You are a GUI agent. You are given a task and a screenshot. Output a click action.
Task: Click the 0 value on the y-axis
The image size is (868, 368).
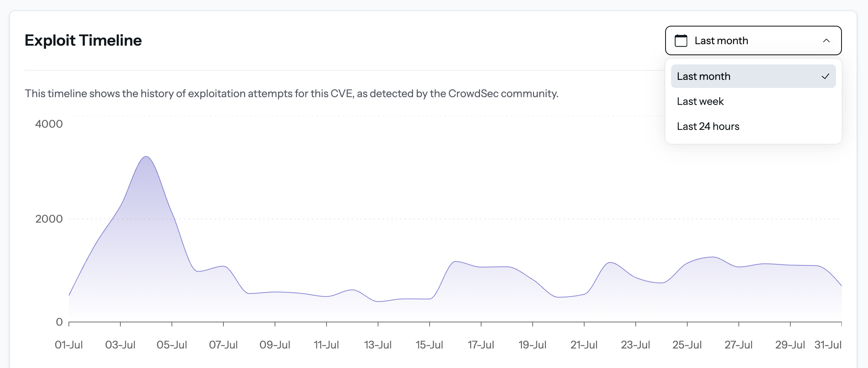(x=59, y=321)
